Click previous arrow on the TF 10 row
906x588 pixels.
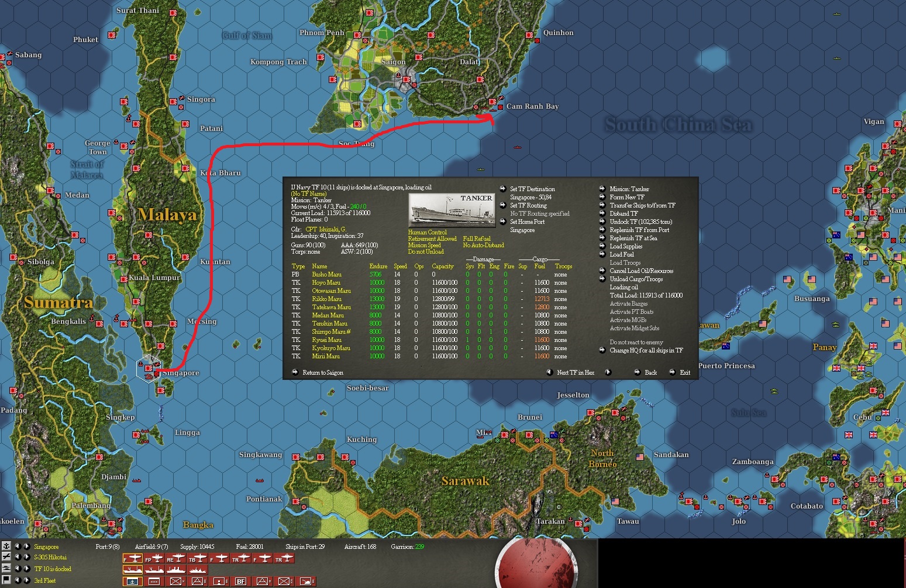pos(18,569)
